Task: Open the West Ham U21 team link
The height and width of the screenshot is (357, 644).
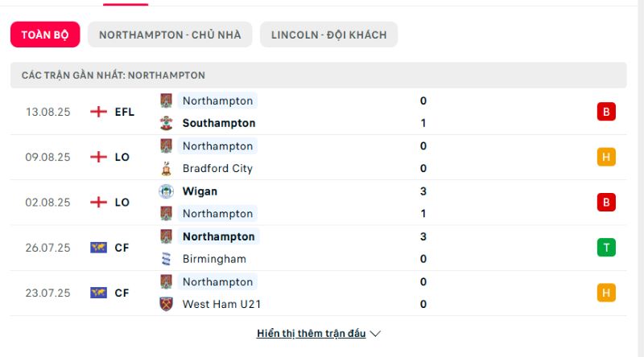Action: point(222,304)
